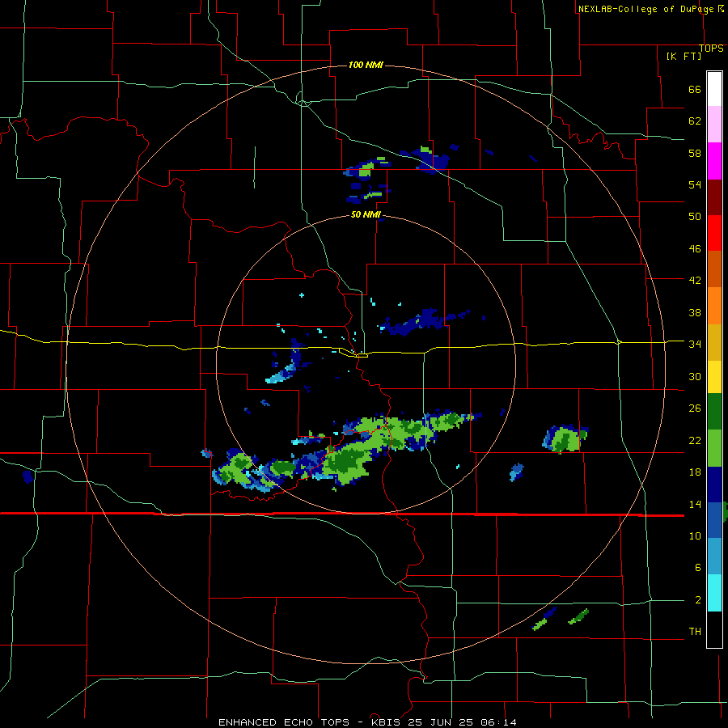Pick the maroon legend swatch
The height and width of the screenshot is (728, 728).
pos(714,197)
